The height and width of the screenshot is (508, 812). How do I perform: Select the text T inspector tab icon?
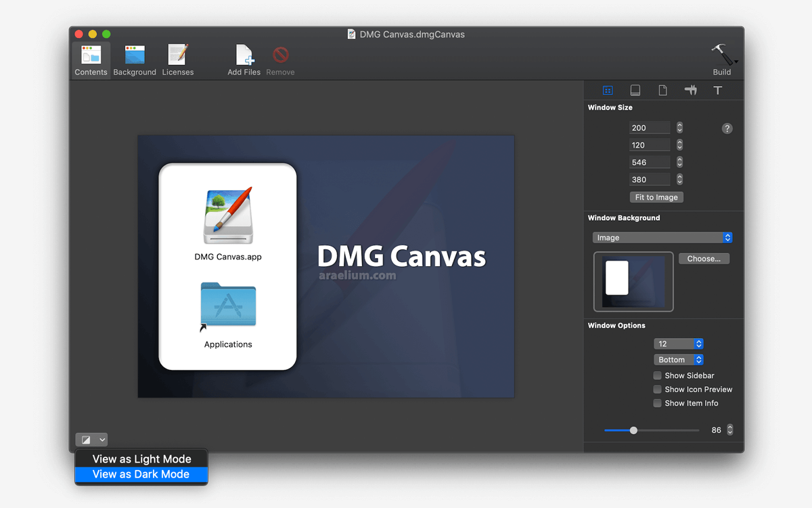[718, 90]
